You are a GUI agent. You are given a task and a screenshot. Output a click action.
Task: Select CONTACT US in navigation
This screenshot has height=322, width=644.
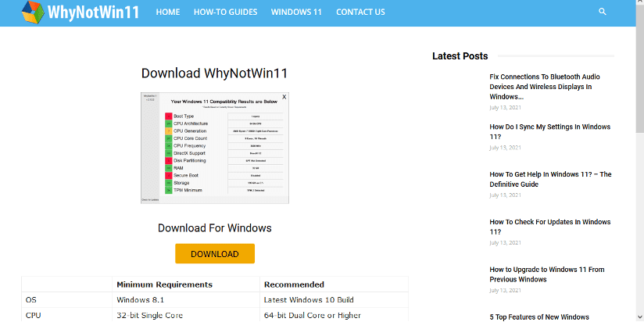(x=360, y=13)
